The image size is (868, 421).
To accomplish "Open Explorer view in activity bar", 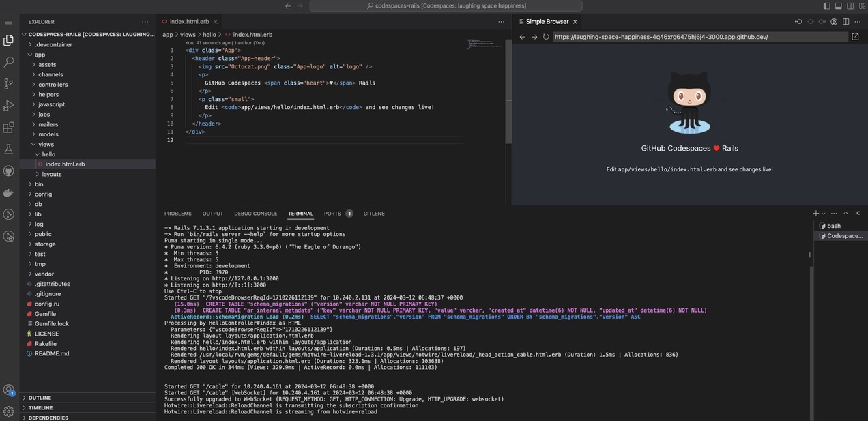I will click(x=9, y=40).
